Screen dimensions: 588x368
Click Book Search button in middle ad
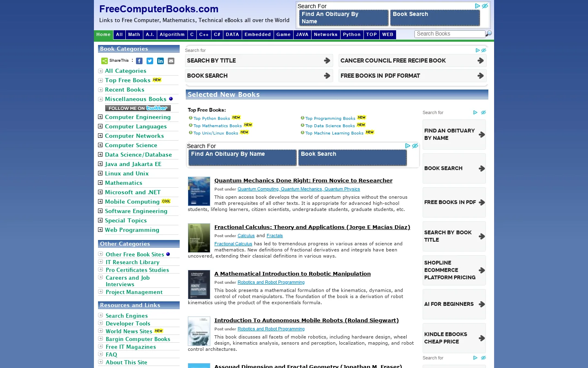click(352, 157)
